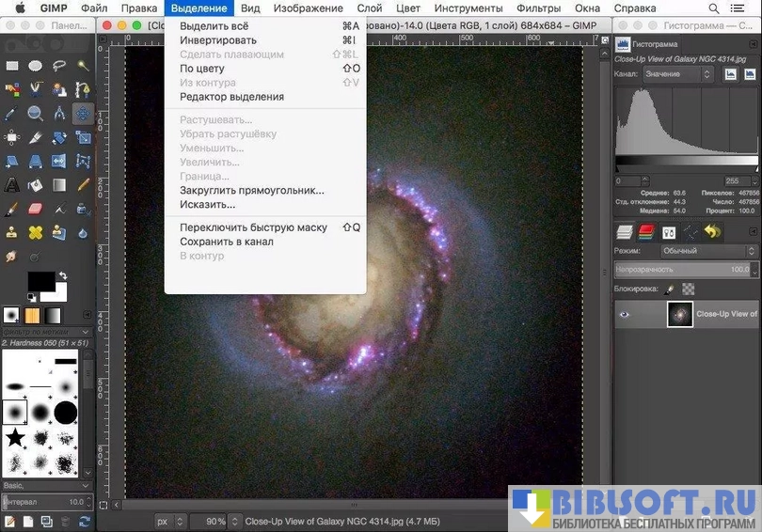The image size is (762, 532).
Task: Choose Selection Editor menu entry
Action: (x=231, y=97)
